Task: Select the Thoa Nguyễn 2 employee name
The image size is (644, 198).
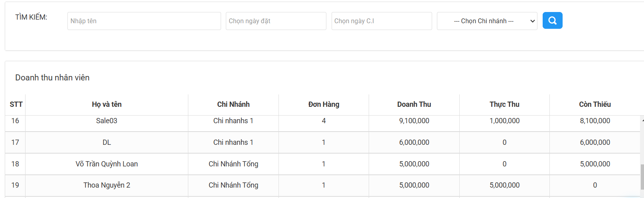Action: (x=107, y=185)
